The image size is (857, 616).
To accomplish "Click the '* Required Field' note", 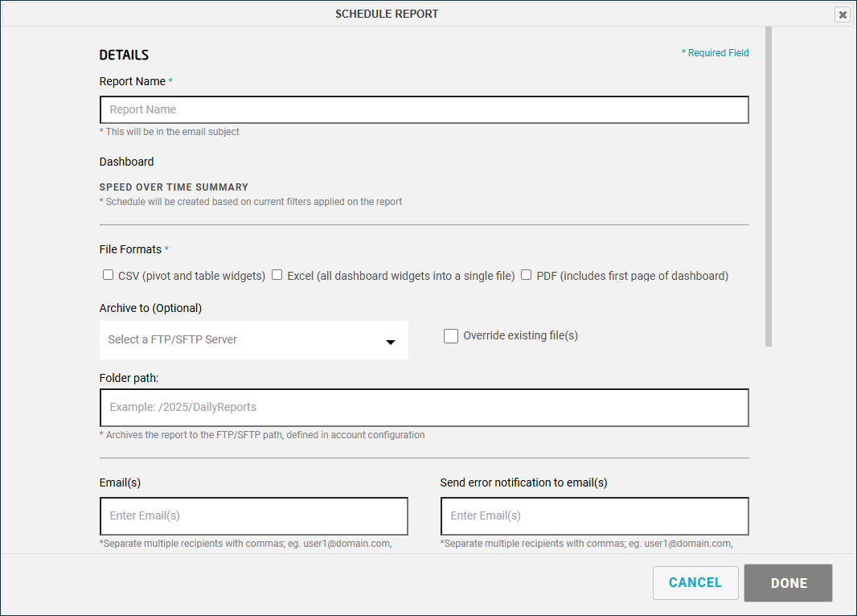I will pos(715,53).
